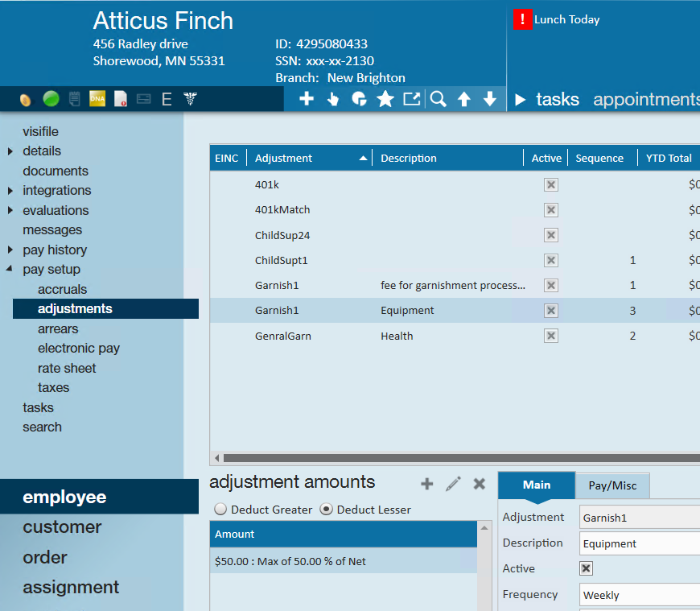Click the down arrow icon

(490, 99)
